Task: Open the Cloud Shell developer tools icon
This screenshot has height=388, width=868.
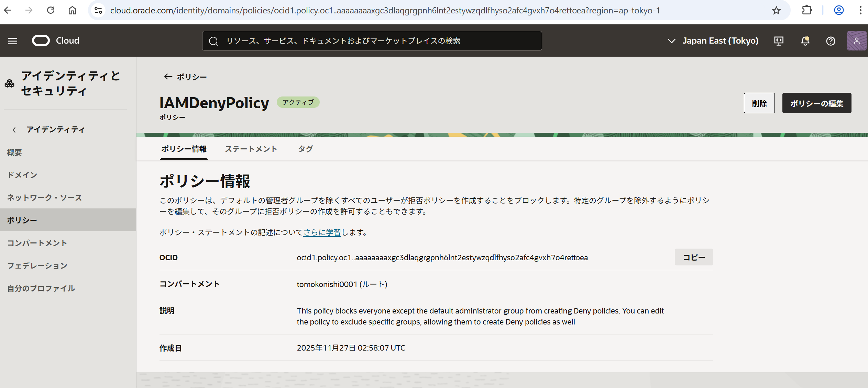Action: [x=779, y=41]
